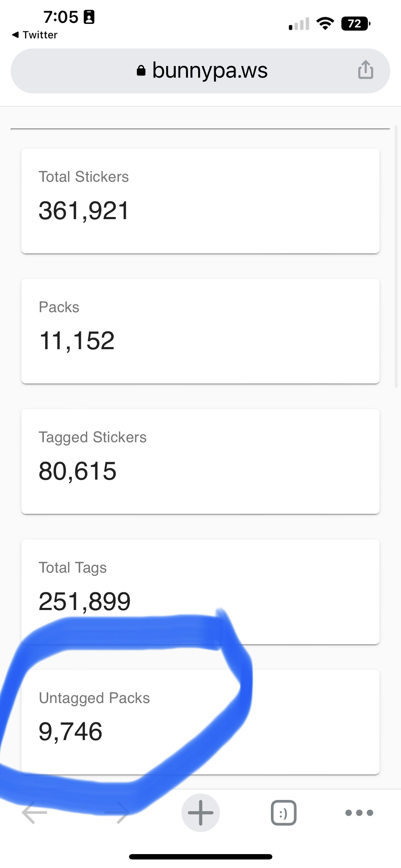Tap the bunnypa.ws address bar
401x868 pixels.
pyautogui.click(x=210, y=71)
